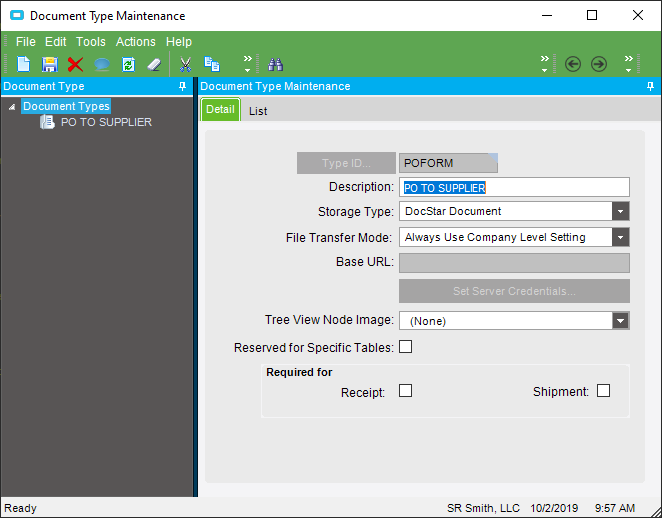Click the Ready status text
Screen dimensions: 662x518
click(20, 508)
